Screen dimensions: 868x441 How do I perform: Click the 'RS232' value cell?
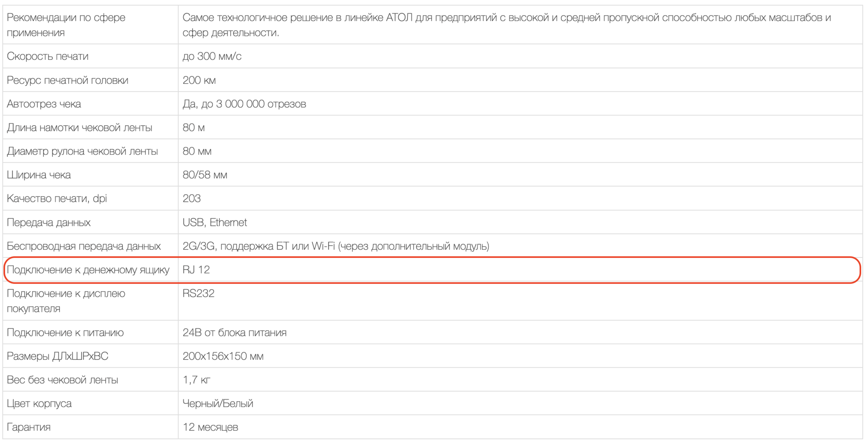[x=198, y=293]
